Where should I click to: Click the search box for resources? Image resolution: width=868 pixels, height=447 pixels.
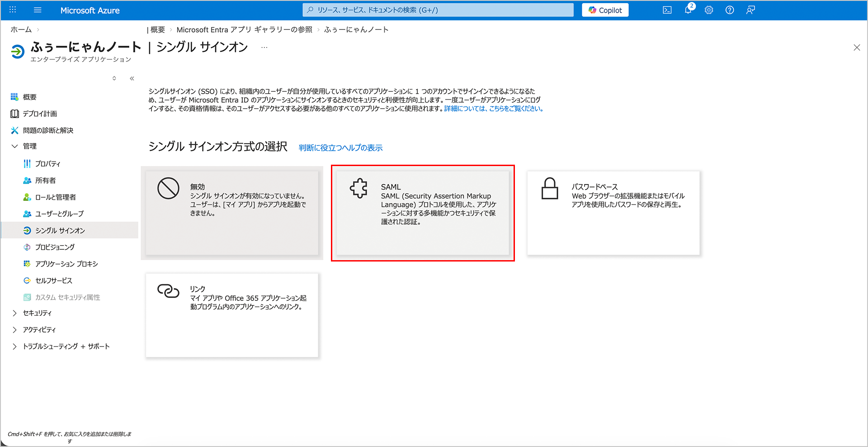pyautogui.click(x=438, y=10)
